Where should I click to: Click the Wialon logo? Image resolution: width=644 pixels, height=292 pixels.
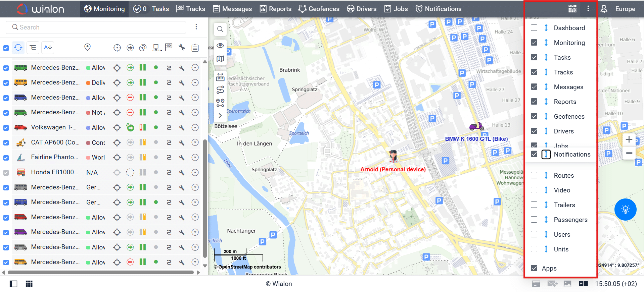click(40, 9)
